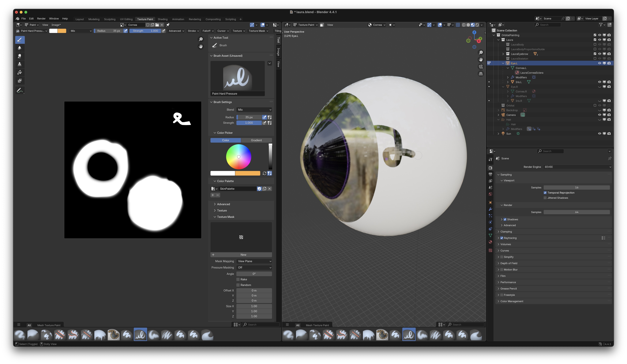Switch to the UV Editing workspace tab
Image resolution: width=627 pixels, height=364 pixels.
coord(126,19)
